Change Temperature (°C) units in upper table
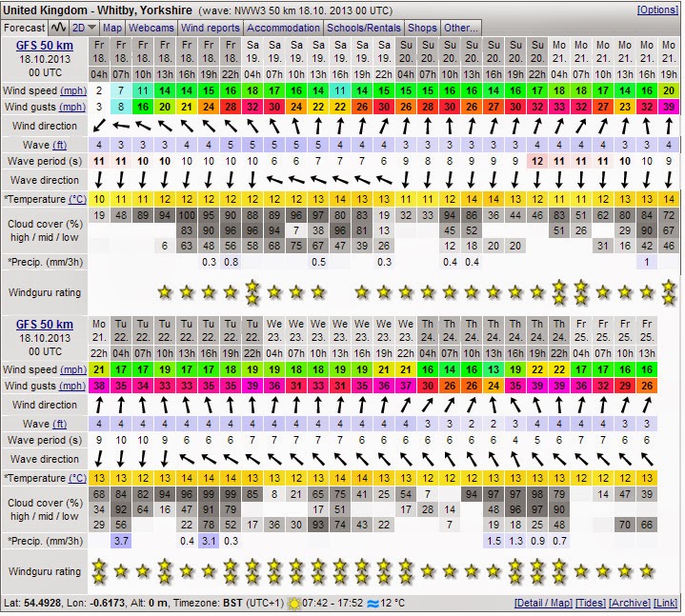 click(77, 200)
